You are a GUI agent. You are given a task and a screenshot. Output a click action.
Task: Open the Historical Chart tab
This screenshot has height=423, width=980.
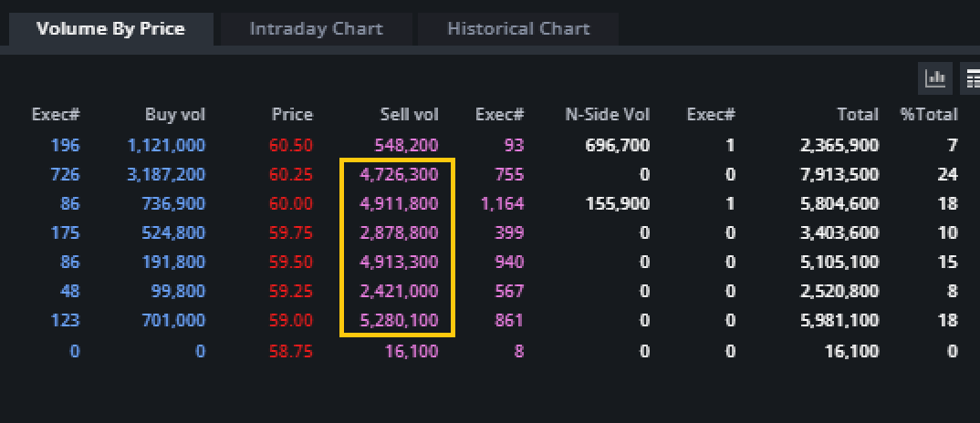point(518,29)
